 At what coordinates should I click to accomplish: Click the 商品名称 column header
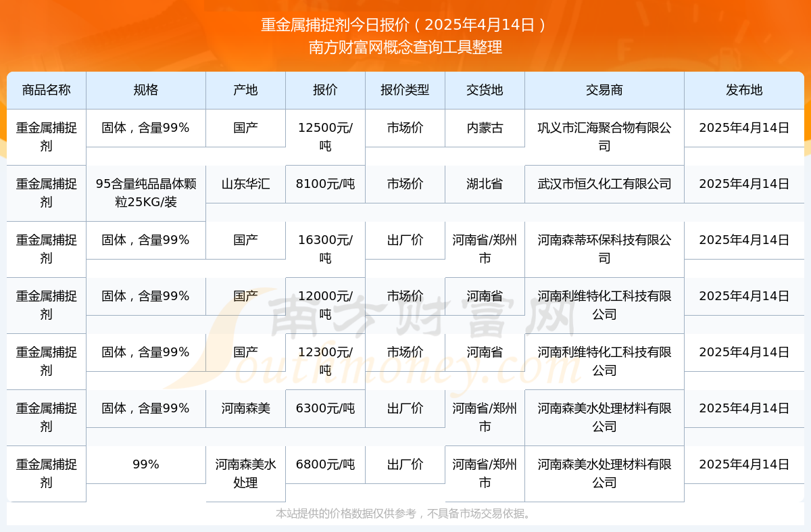46,90
